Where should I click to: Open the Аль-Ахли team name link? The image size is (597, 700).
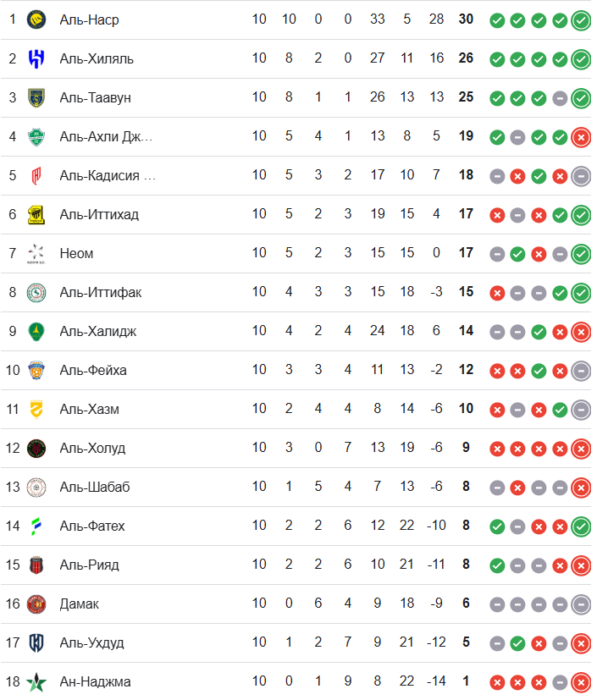(106, 136)
